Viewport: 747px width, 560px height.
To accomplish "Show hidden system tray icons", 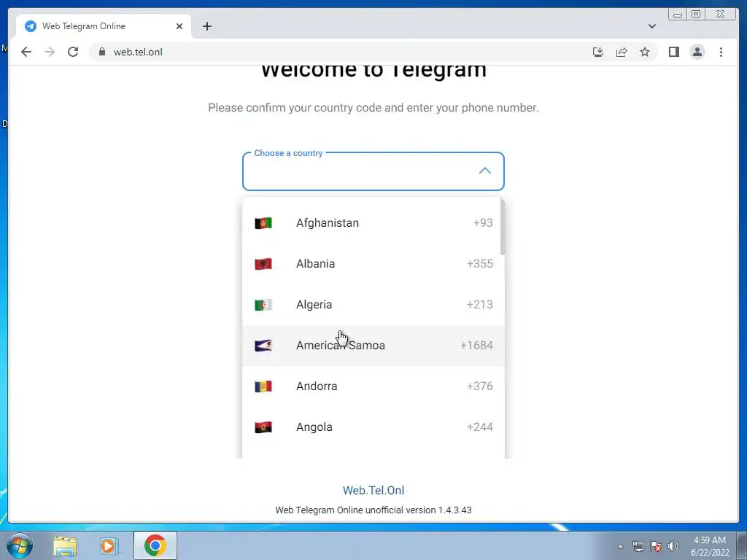I will point(620,546).
